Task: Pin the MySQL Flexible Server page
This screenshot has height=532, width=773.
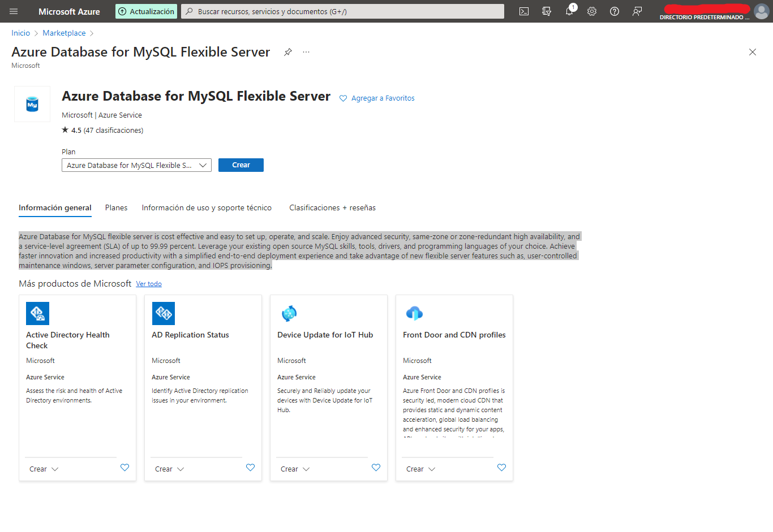Action: pyautogui.click(x=288, y=52)
